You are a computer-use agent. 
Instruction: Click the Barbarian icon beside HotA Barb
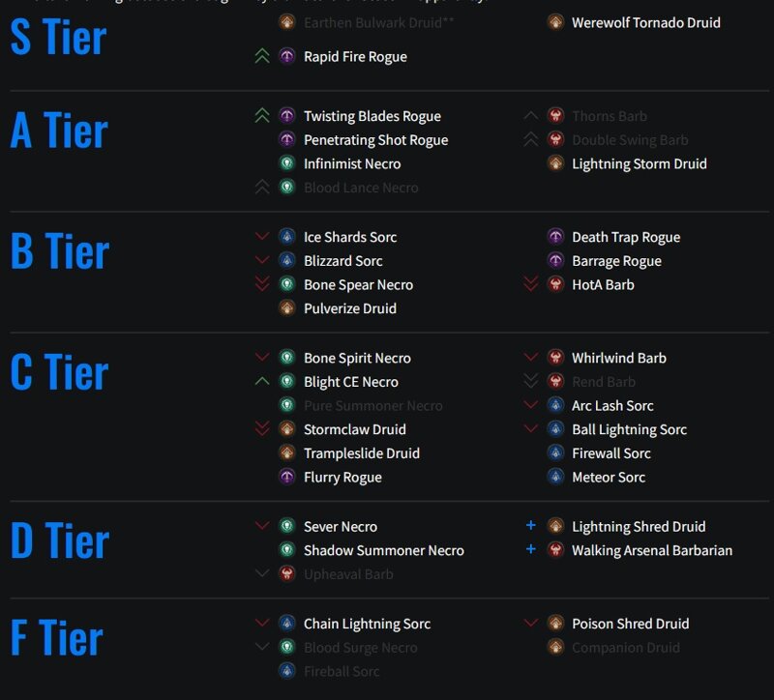click(x=555, y=284)
